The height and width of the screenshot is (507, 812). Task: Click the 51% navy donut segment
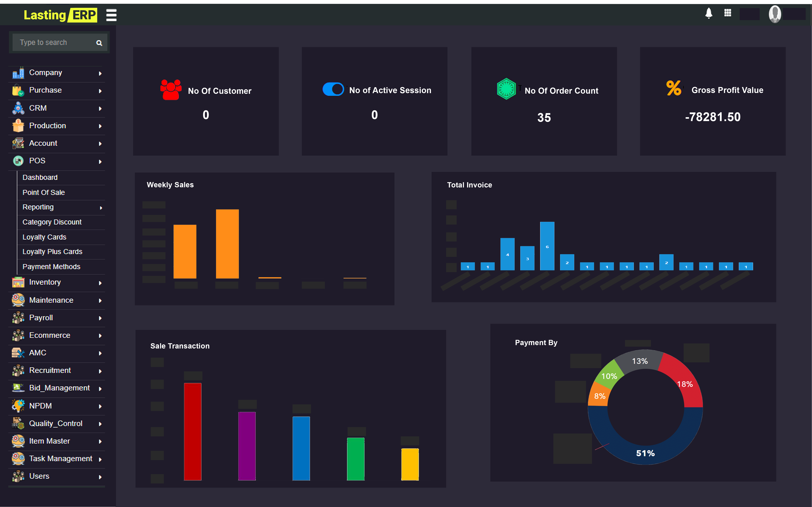645,453
